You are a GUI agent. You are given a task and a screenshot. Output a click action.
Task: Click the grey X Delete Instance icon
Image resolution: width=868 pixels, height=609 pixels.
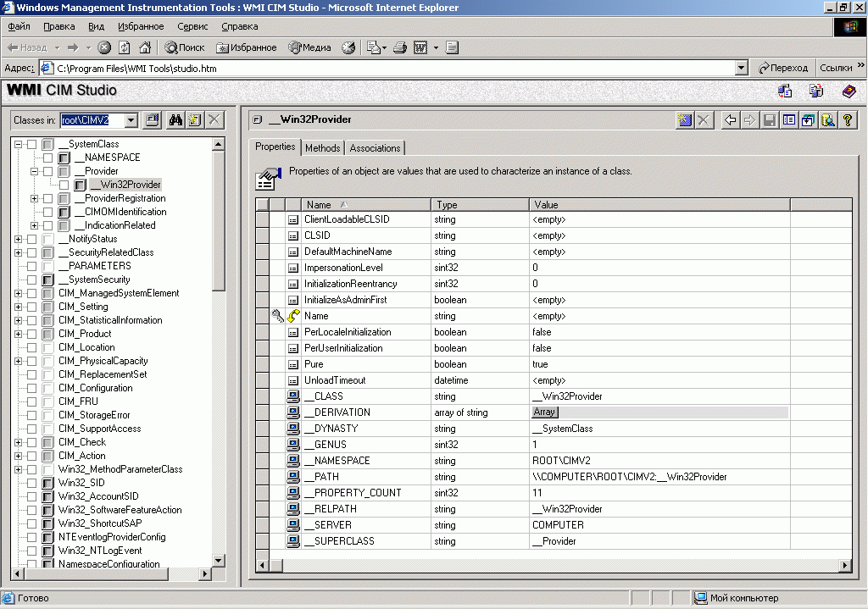click(x=704, y=120)
